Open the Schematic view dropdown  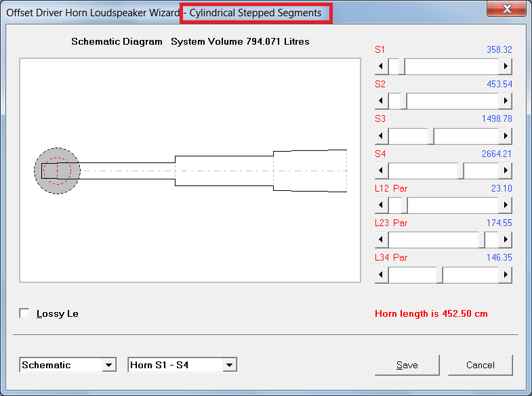108,365
